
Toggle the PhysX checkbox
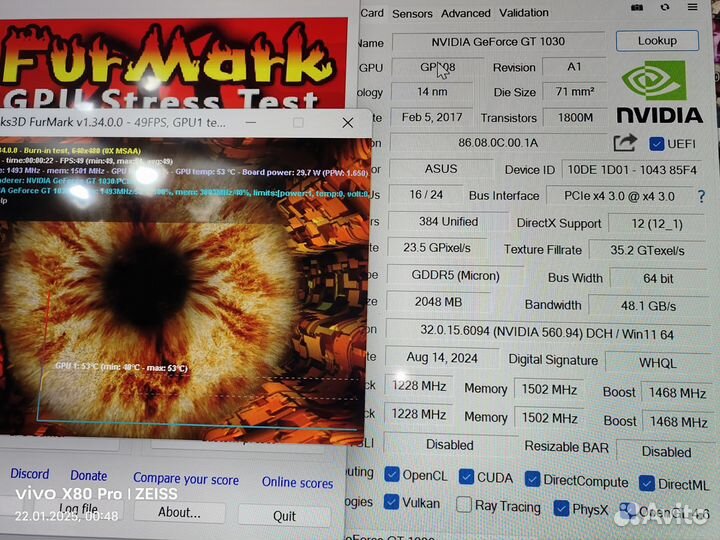point(562,509)
